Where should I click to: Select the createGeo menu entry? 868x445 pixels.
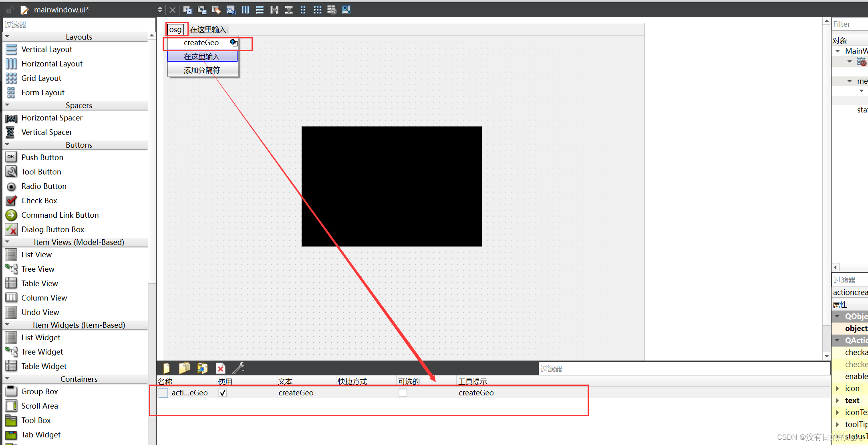[x=201, y=43]
